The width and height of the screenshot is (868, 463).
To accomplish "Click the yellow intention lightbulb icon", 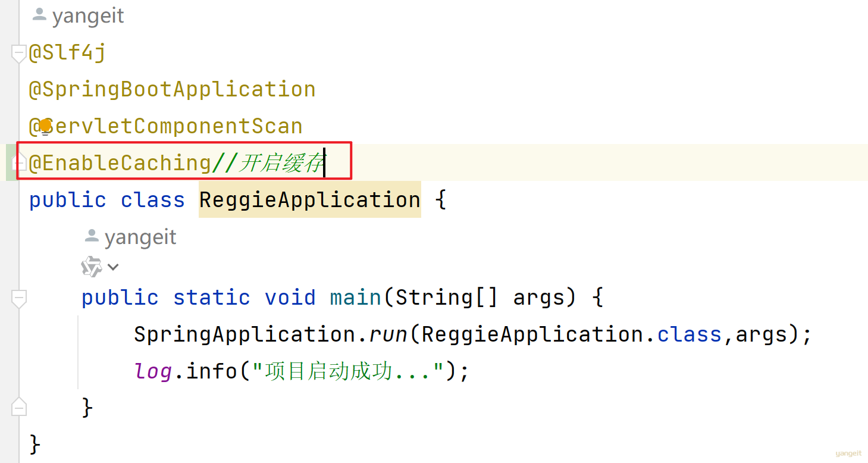I will coord(45,126).
